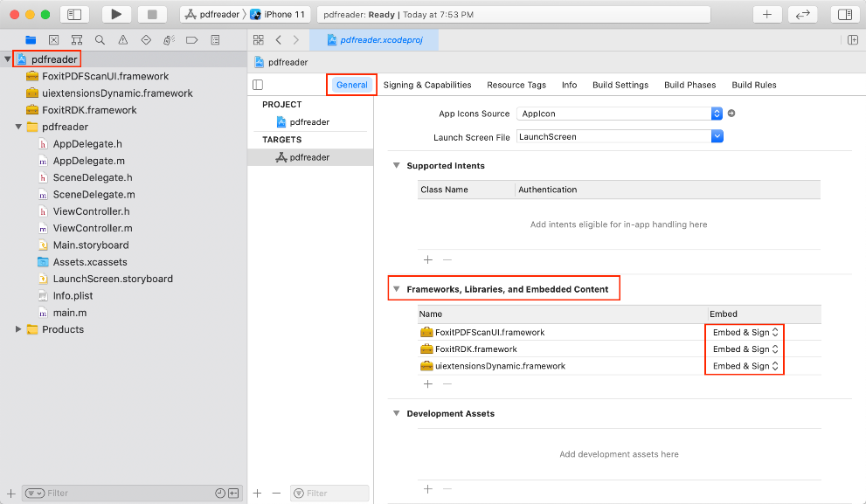The height and width of the screenshot is (504, 866).
Task: Switch to Signing & Capabilities tab
Action: coord(426,85)
